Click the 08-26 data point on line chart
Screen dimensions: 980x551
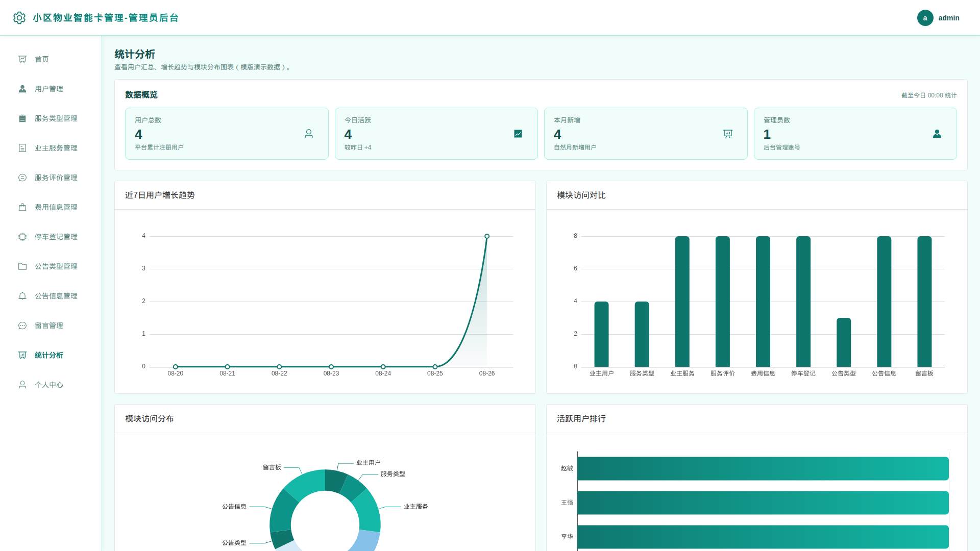487,236
